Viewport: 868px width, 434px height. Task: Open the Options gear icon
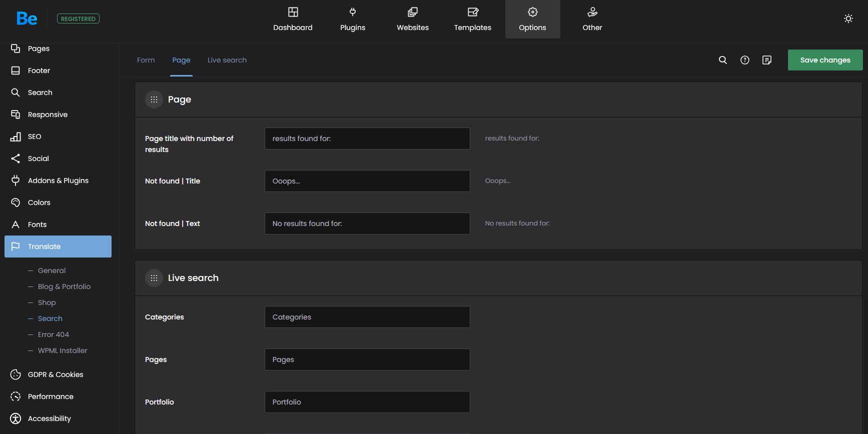[533, 12]
